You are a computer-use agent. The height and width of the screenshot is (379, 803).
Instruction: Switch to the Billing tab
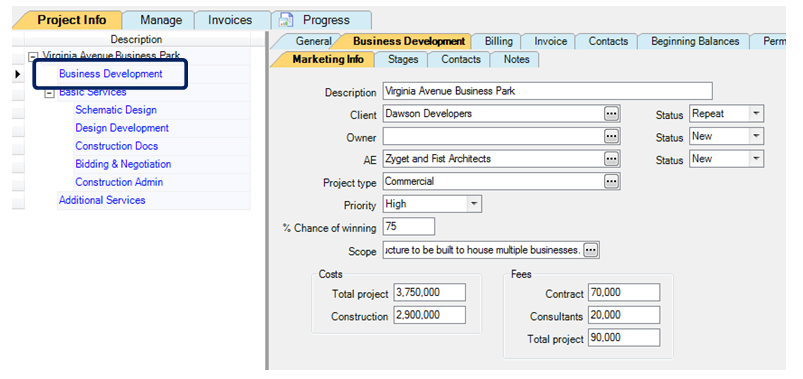coord(498,41)
